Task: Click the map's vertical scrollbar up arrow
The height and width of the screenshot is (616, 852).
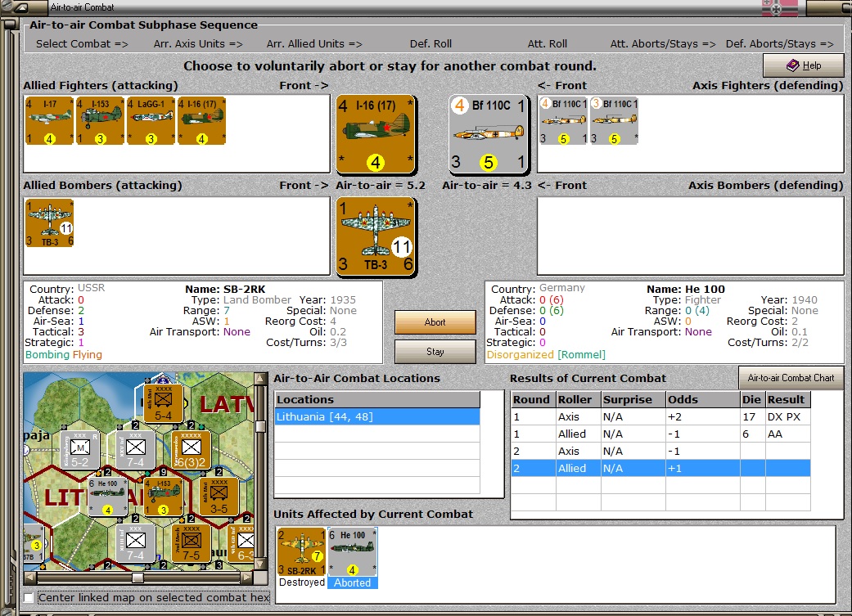Action: (260, 378)
